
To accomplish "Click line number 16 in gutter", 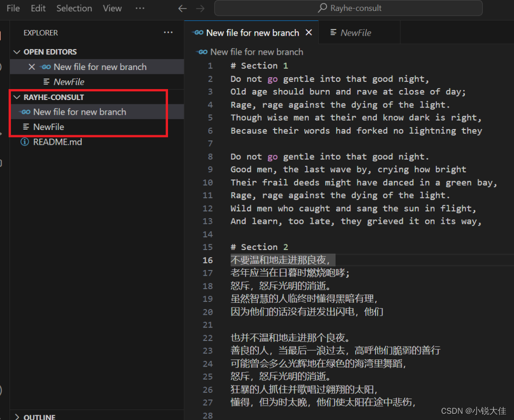I will [208, 260].
